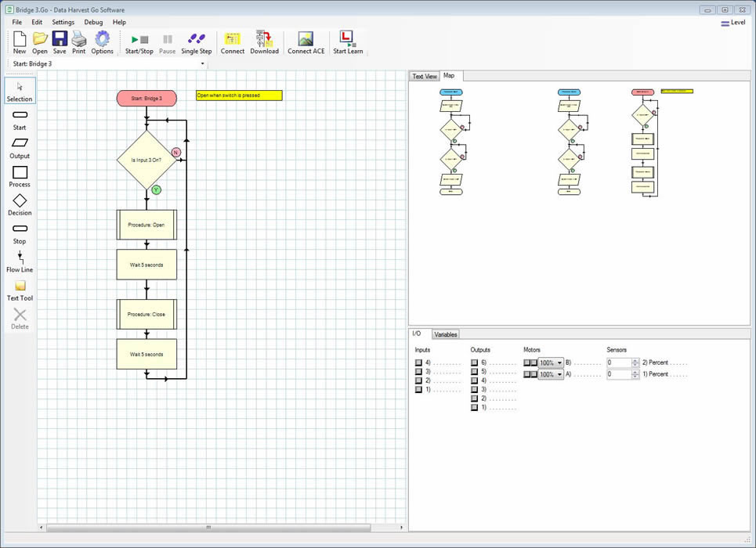Enable Output 6 checkbox
Screen dimensions: 756x548
[x=473, y=362]
